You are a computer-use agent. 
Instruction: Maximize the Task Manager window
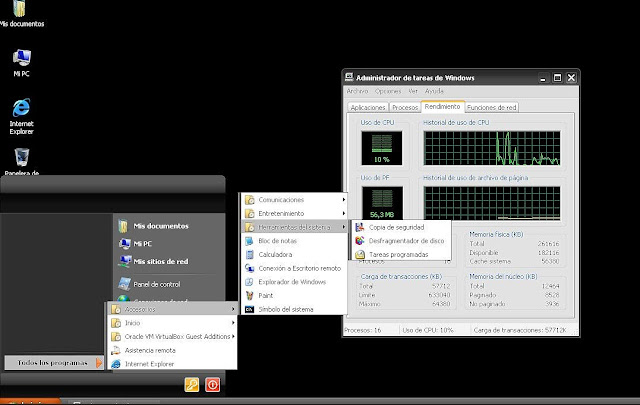pyautogui.click(x=557, y=78)
